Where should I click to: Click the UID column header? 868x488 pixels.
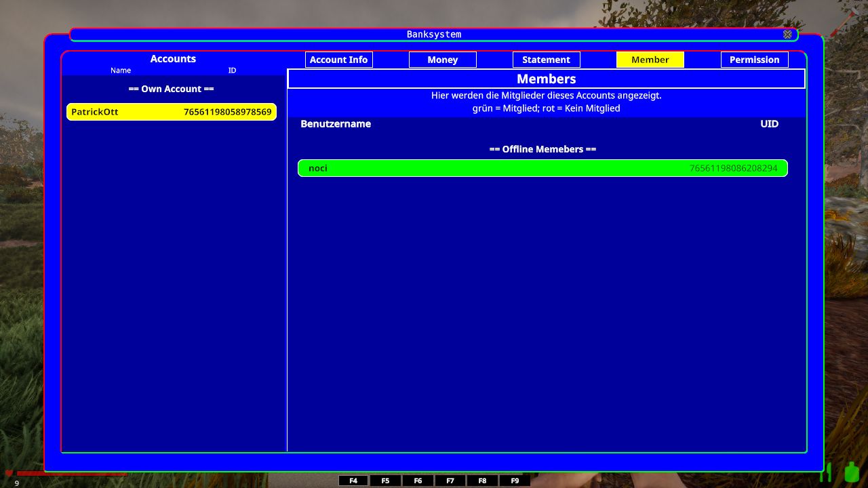769,124
